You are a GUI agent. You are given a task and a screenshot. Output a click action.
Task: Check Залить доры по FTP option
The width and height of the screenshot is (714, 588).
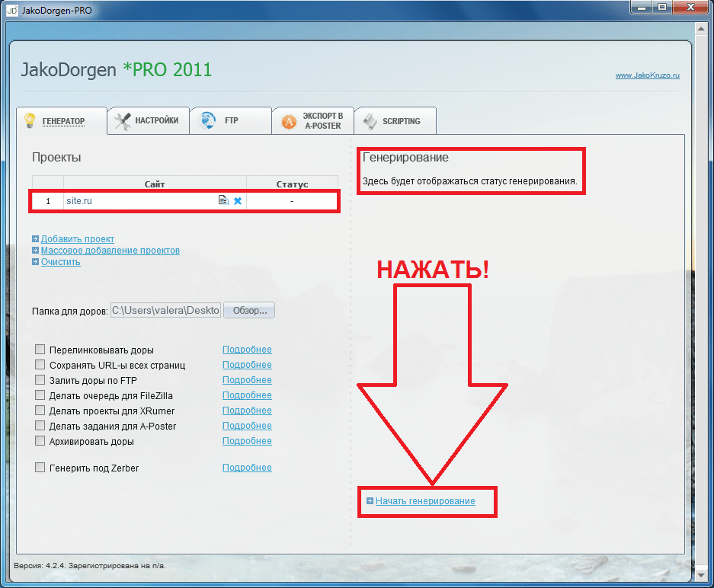[x=40, y=380]
